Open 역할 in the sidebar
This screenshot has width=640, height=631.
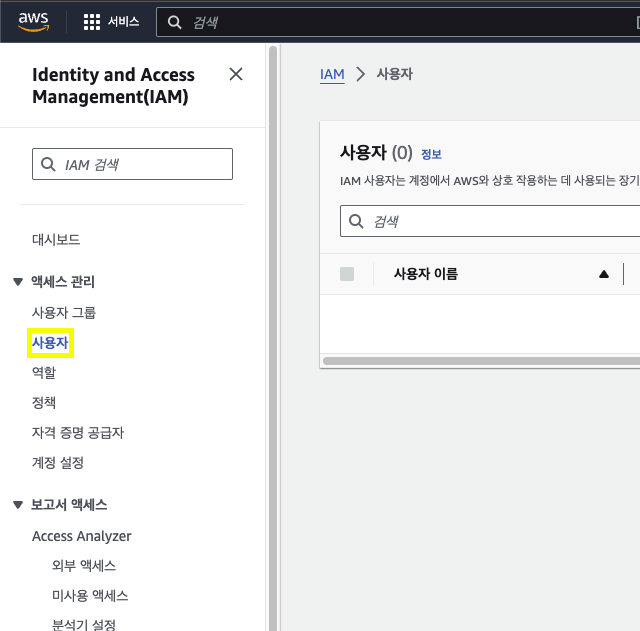[44, 373]
